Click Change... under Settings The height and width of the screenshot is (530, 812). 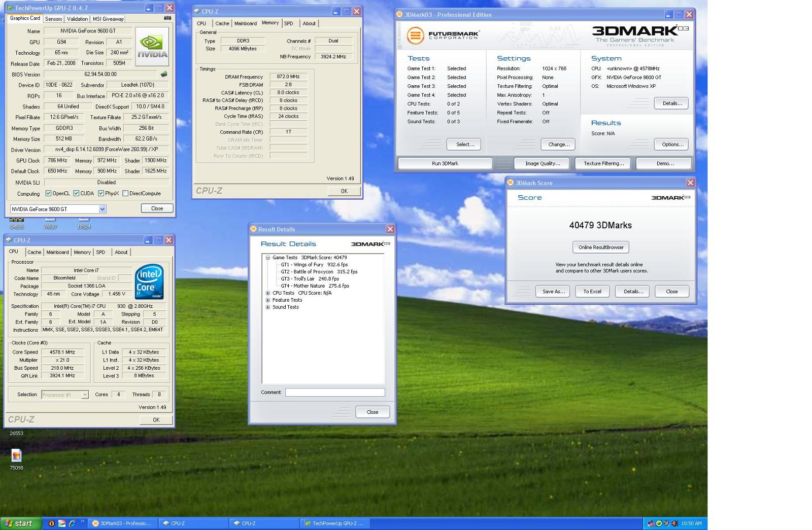click(558, 144)
